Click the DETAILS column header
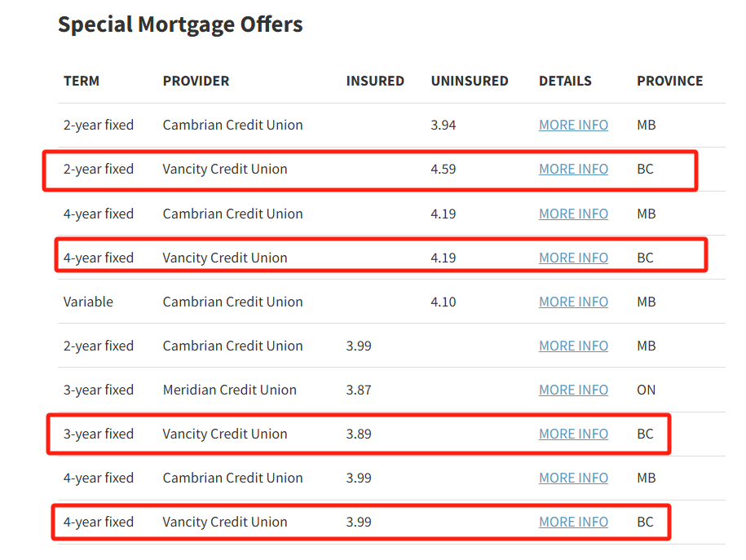Viewport: 746px width, 560px height. pyautogui.click(x=565, y=81)
